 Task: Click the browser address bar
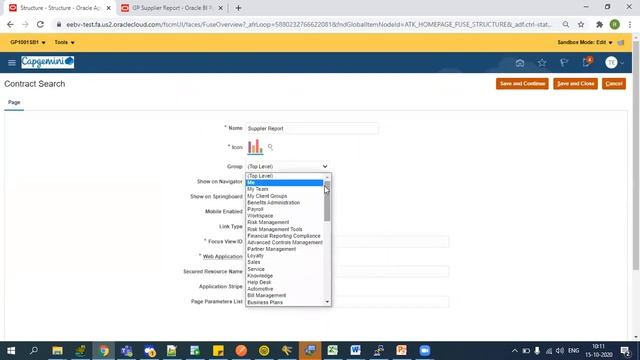pyautogui.click(x=309, y=24)
